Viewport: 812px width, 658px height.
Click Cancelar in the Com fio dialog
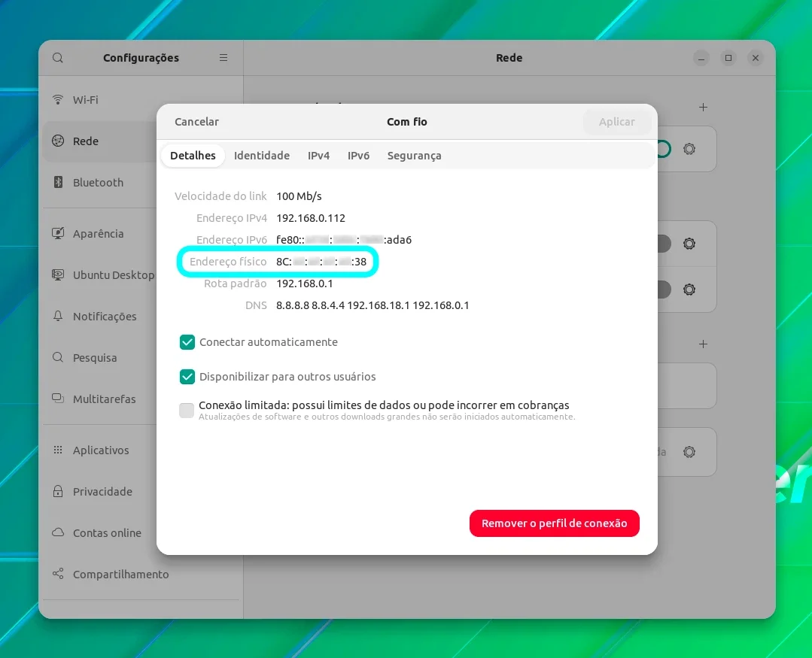click(x=196, y=122)
